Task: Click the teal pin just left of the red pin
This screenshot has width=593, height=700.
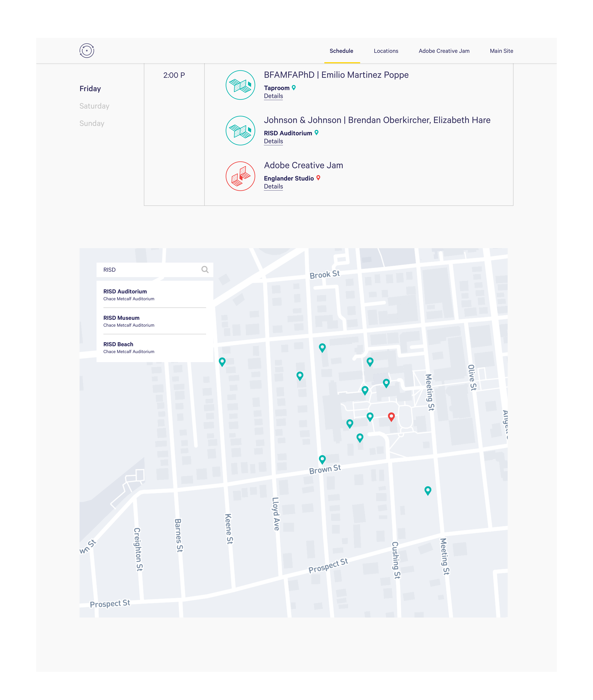Action: (370, 417)
